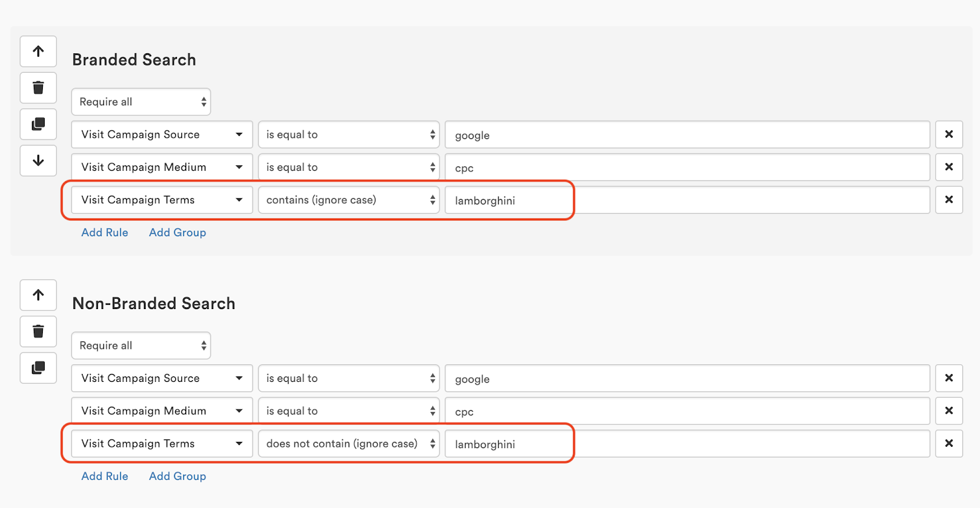Image resolution: width=980 pixels, height=508 pixels.
Task: Open Visit Campaign Source dropdown in Branded Search
Action: click(x=162, y=135)
